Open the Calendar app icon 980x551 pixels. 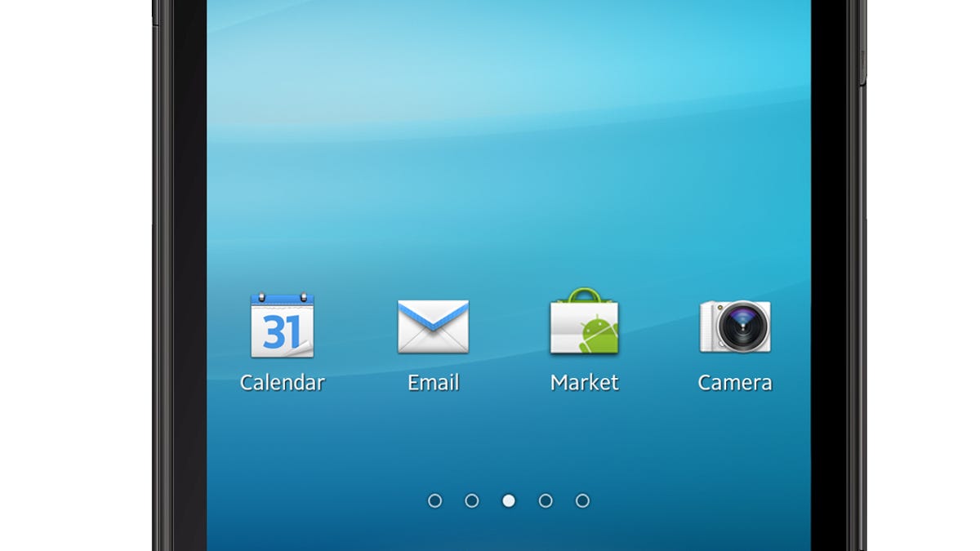point(282,326)
